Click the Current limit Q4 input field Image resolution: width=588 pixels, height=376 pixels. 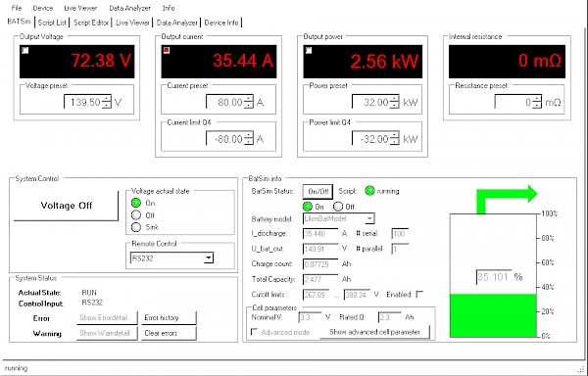224,139
